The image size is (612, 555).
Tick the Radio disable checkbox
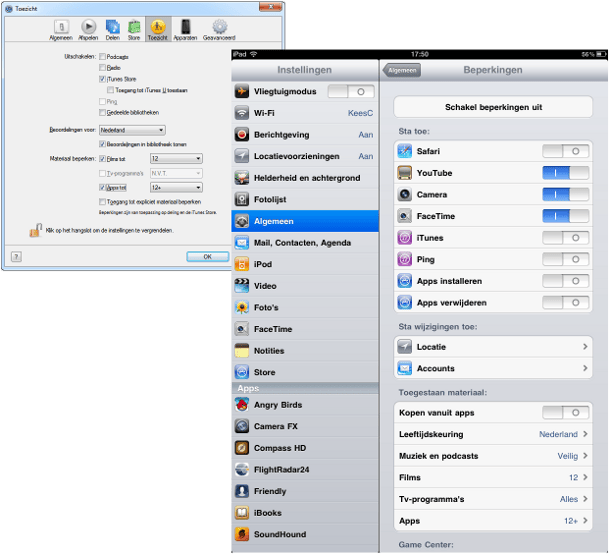(103, 68)
